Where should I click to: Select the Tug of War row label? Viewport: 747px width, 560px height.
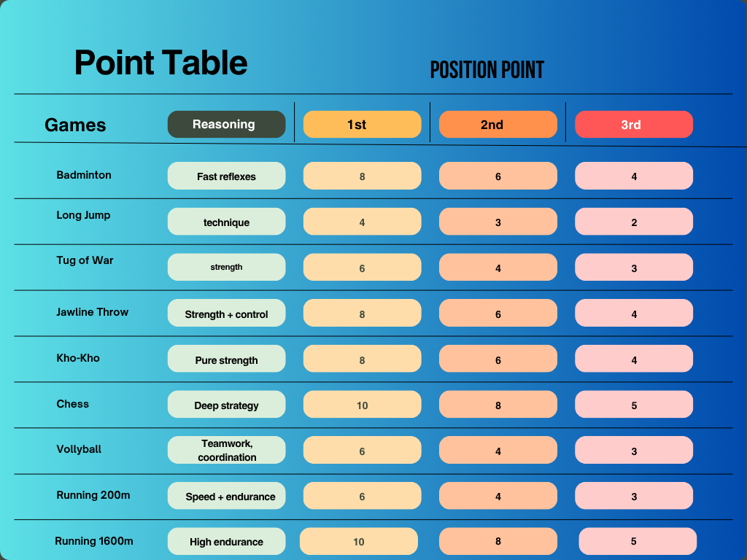tap(85, 260)
